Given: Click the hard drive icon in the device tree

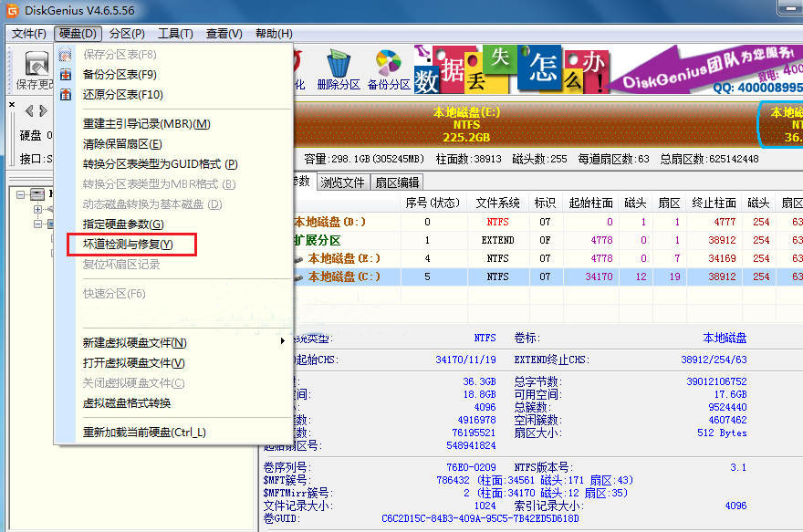Looking at the screenshot, I should [36, 193].
